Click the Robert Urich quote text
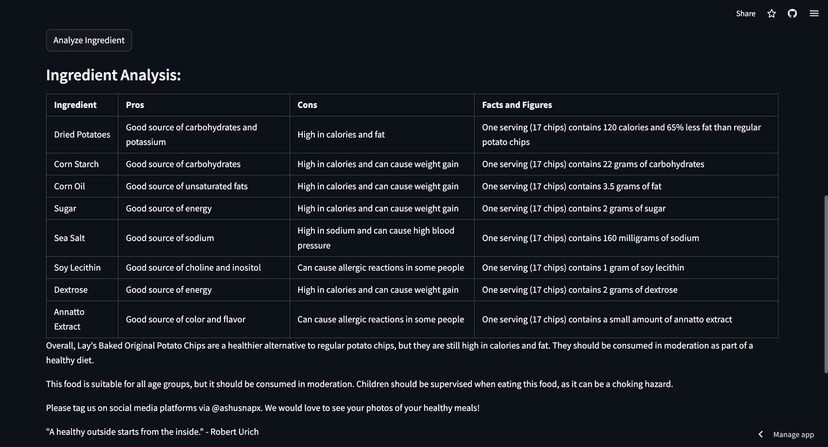 point(152,432)
